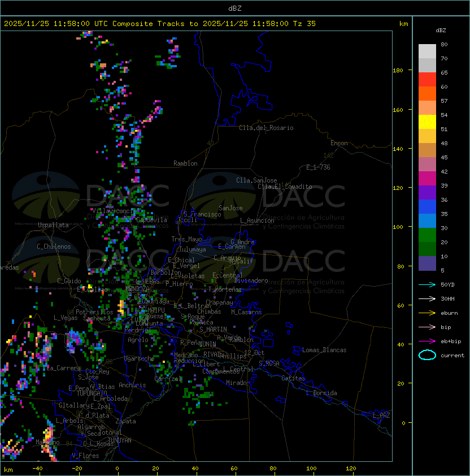Viewport: 470px width, 476px height.
Task: Click the 'eb+bip' legend label
Action: (451, 341)
